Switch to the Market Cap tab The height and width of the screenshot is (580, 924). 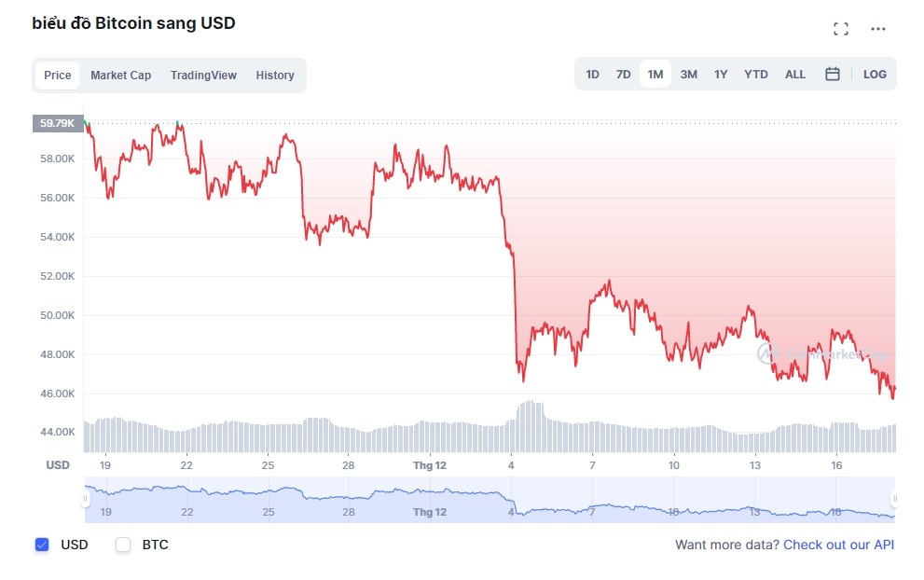(x=121, y=75)
